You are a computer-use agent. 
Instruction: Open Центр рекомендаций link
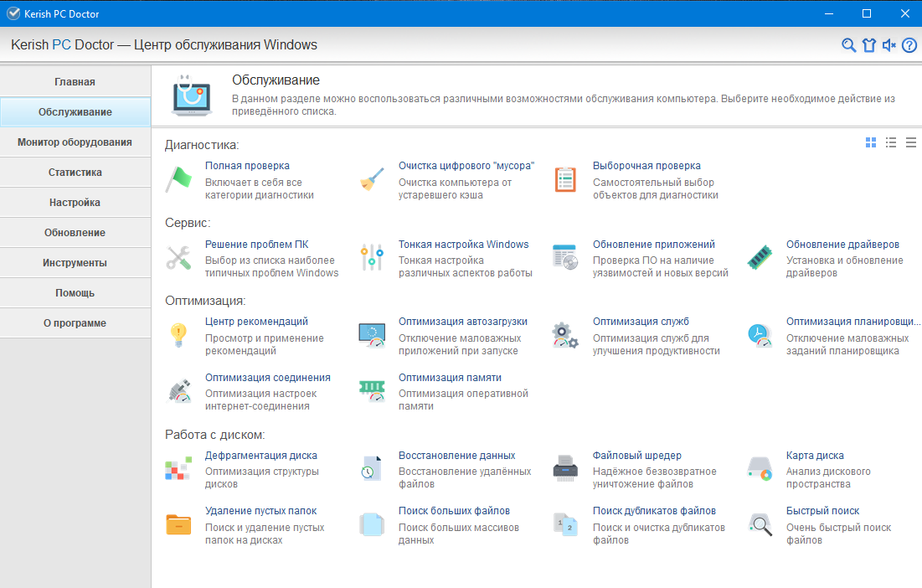coord(256,322)
